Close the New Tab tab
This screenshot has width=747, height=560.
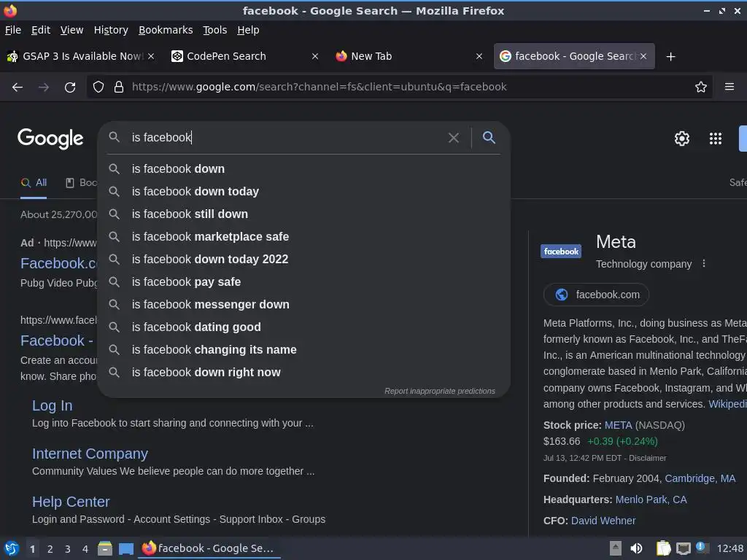479,56
